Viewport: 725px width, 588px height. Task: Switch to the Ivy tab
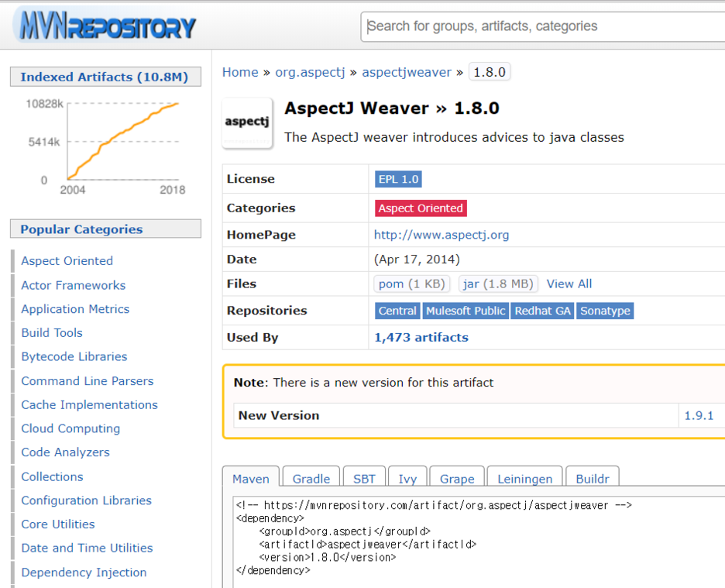[x=407, y=478]
